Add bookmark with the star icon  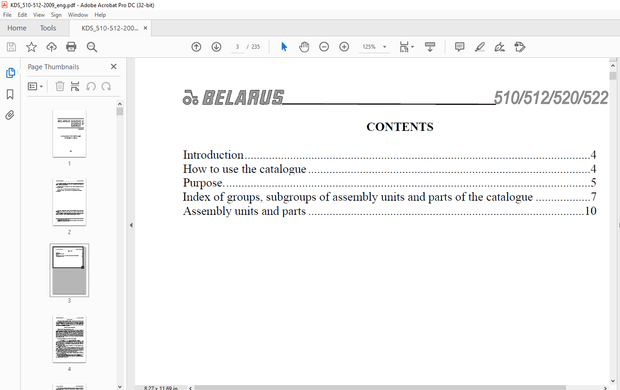31,47
